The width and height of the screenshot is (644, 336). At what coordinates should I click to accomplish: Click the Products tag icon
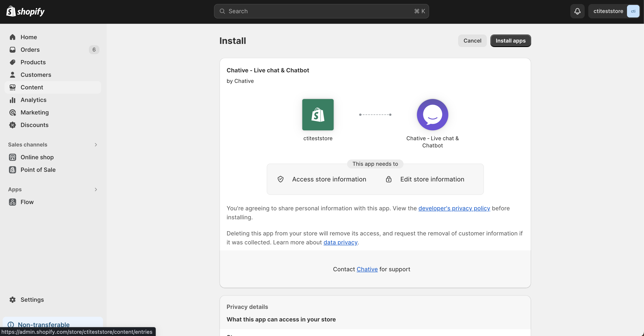(x=13, y=62)
